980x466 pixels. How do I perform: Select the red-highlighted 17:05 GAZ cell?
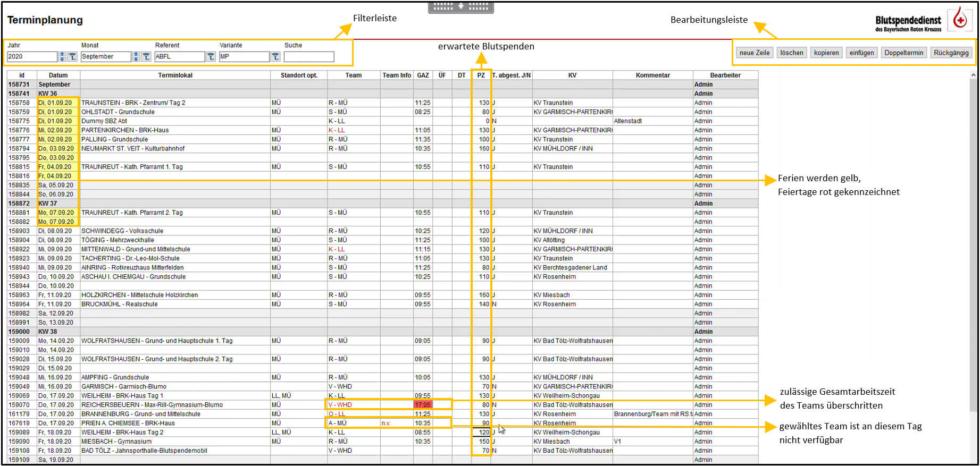point(423,405)
